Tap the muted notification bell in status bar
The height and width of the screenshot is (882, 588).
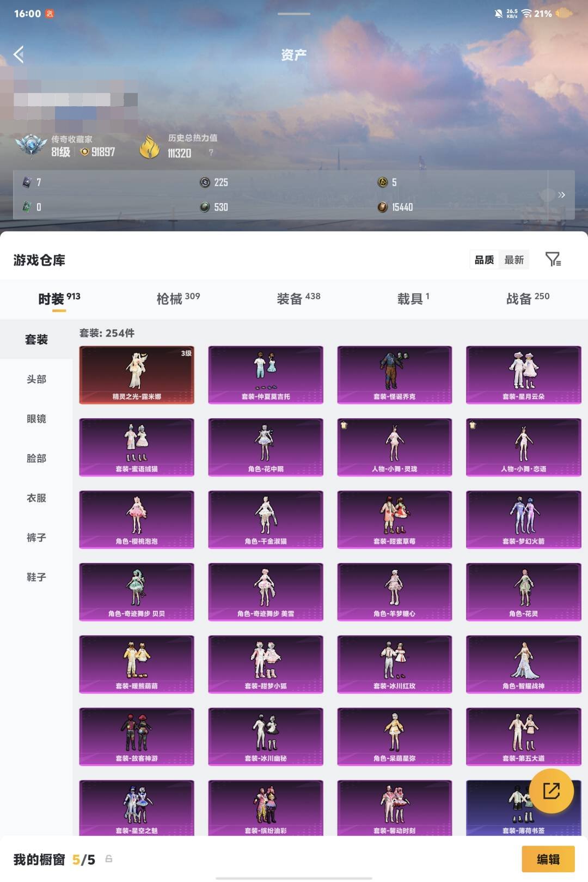click(498, 14)
